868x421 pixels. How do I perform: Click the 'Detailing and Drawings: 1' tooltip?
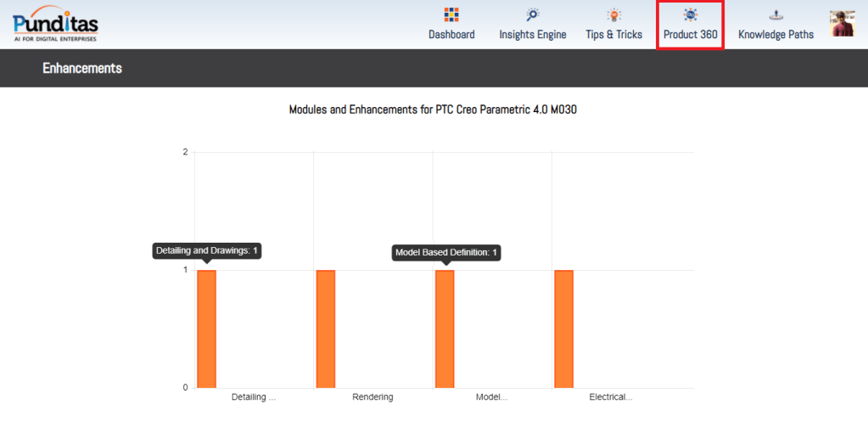click(x=207, y=250)
